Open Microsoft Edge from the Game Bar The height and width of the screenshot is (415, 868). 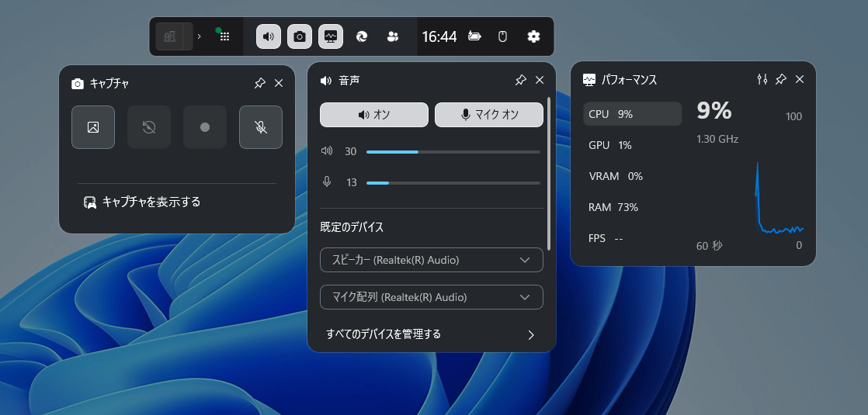point(362,36)
